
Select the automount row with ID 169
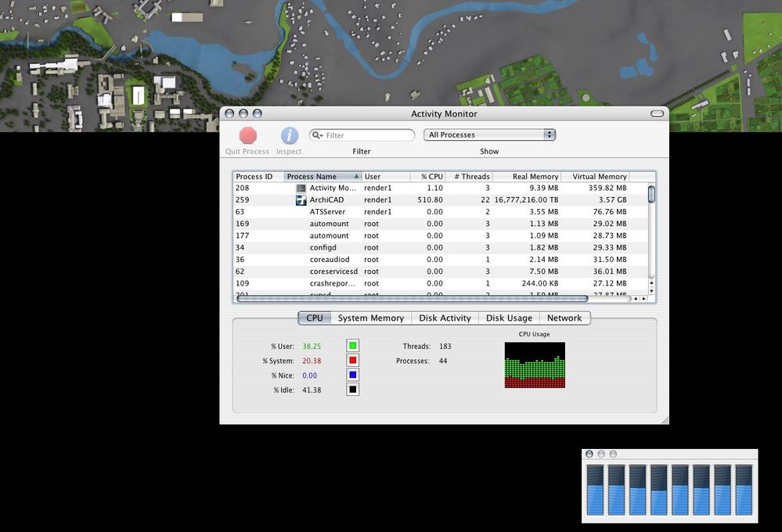tap(441, 224)
